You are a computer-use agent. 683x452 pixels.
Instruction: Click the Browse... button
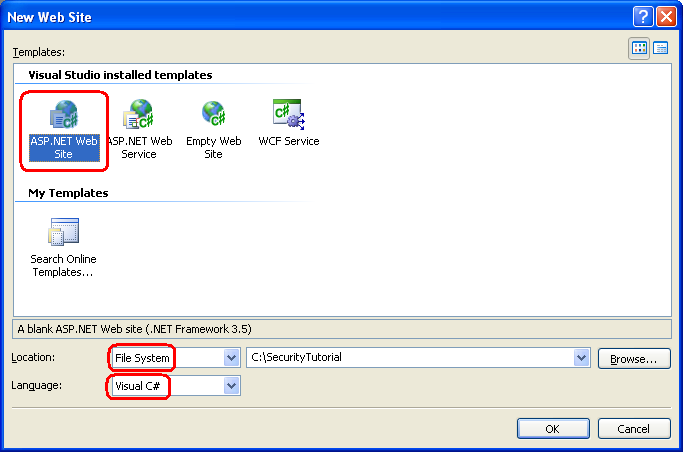[x=634, y=359]
